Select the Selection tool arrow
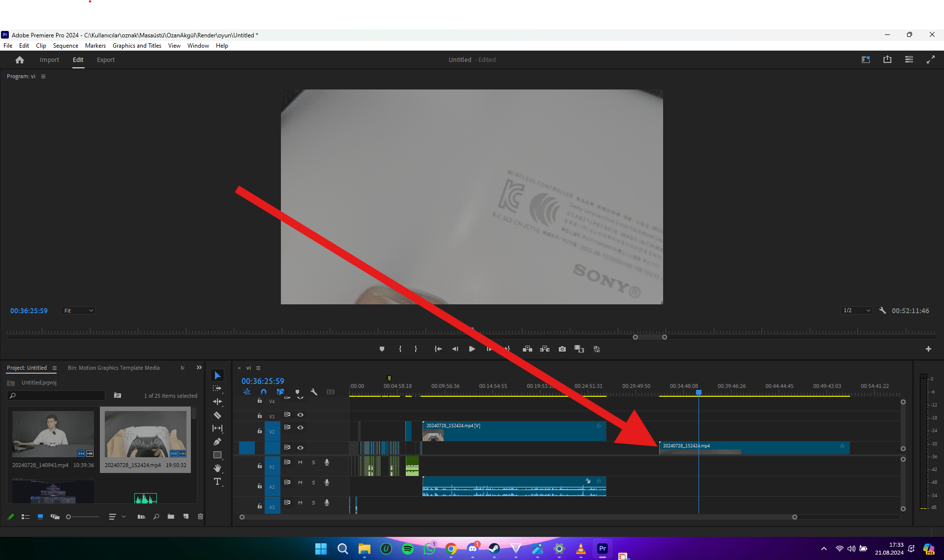 coord(217,376)
